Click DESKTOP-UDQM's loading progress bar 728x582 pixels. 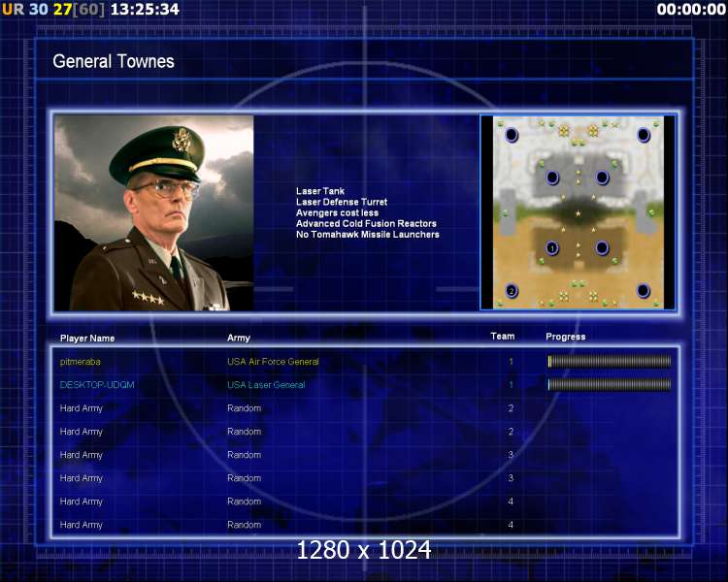point(610,384)
